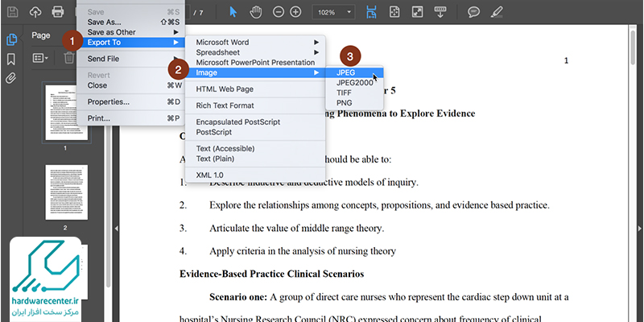Expand the right tools pane arrow
The width and height of the screenshot is (644, 322).
point(639,229)
